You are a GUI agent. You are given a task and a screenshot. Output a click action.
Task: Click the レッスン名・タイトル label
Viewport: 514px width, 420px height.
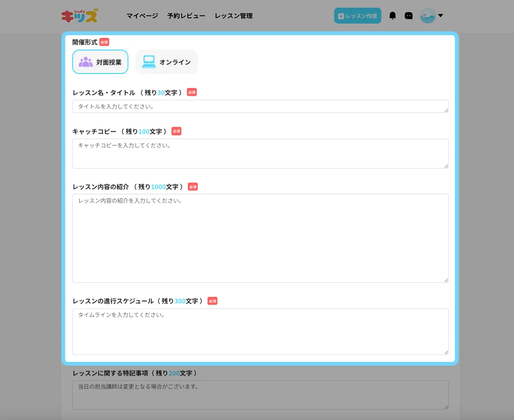click(x=104, y=92)
